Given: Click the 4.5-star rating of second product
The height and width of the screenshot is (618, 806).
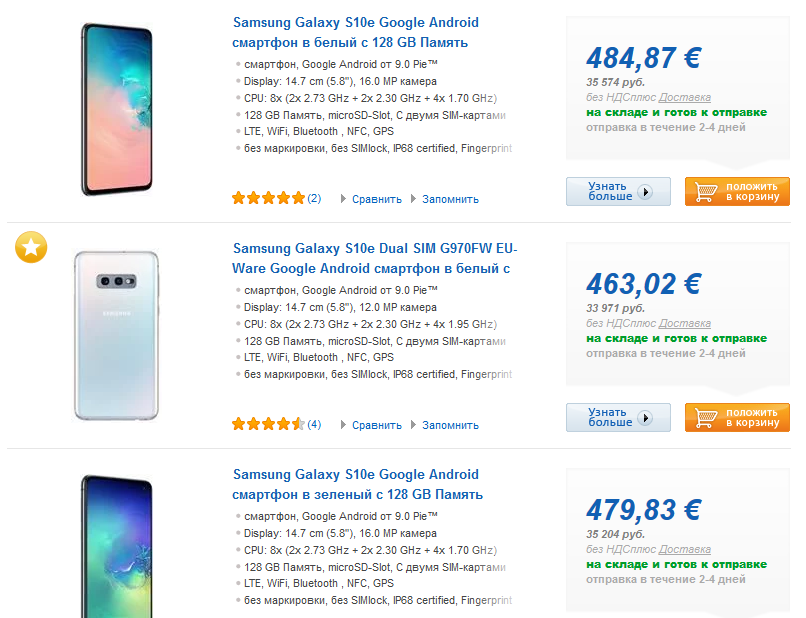Looking at the screenshot, I should pyautogui.click(x=268, y=424).
